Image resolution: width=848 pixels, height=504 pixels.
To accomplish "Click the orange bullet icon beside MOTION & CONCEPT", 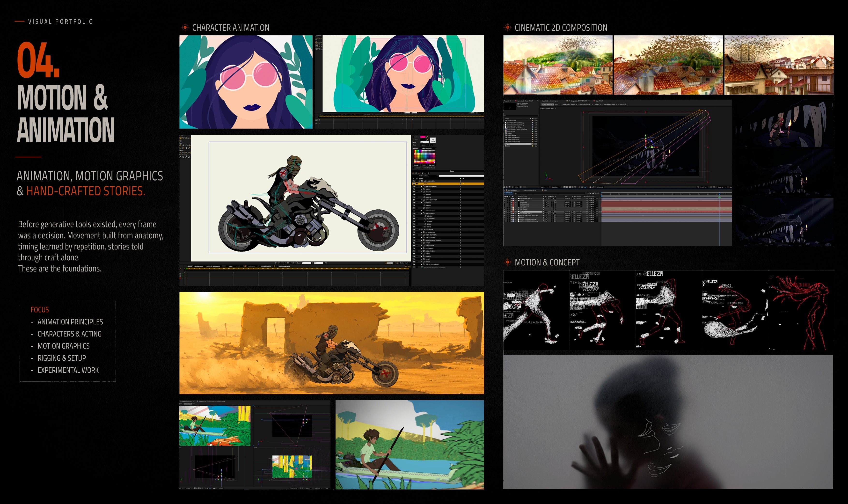I will pos(507,262).
